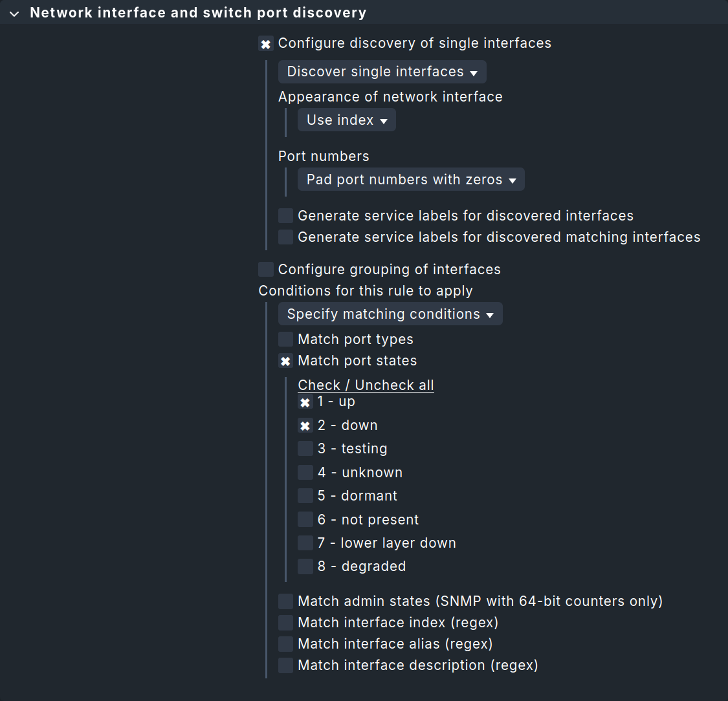This screenshot has height=701, width=728.
Task: Disable Configure discovery of single interfaces
Action: click(265, 43)
